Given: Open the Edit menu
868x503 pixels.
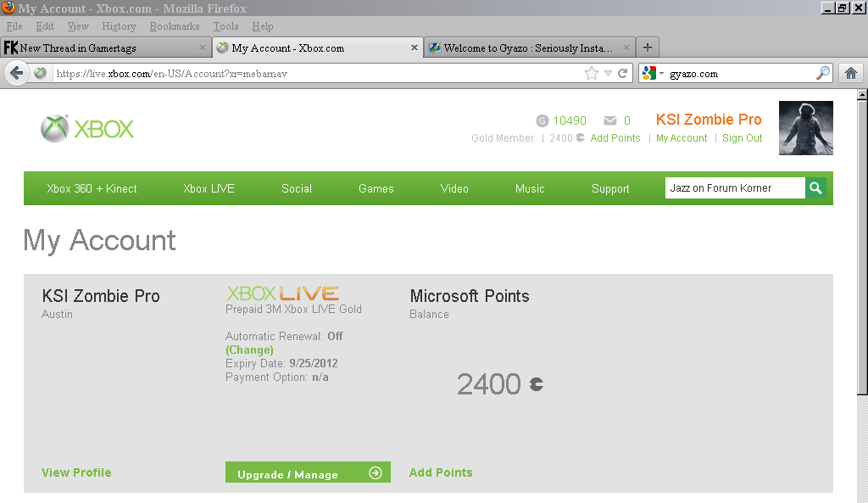Looking at the screenshot, I should pyautogui.click(x=45, y=26).
